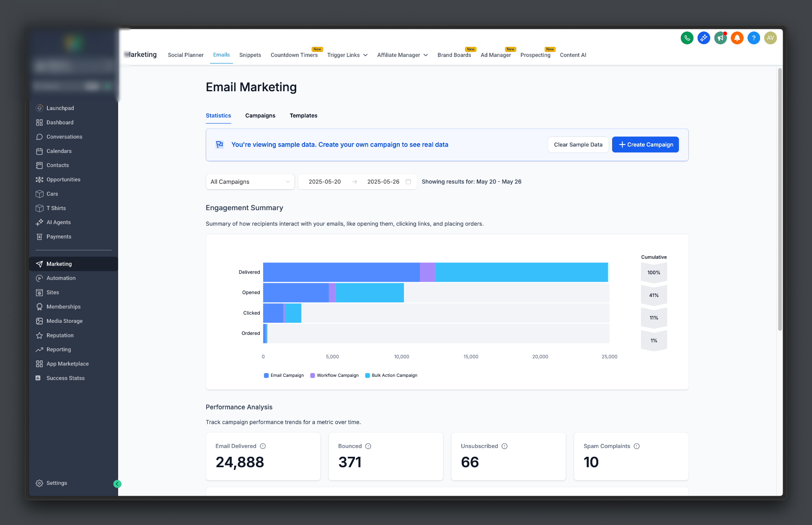Open the megaphone announcements icon
Viewport: 812px width, 525px height.
[x=720, y=38]
